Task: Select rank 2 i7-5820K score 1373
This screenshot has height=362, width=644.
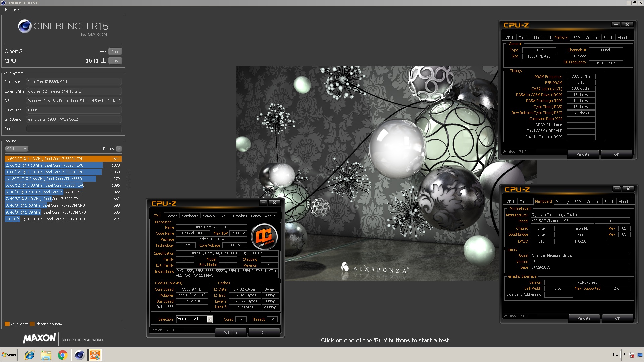Action: click(63, 165)
